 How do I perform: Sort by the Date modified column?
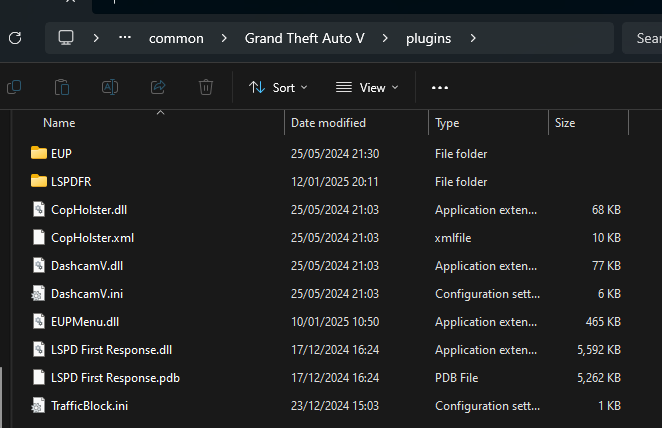328,123
